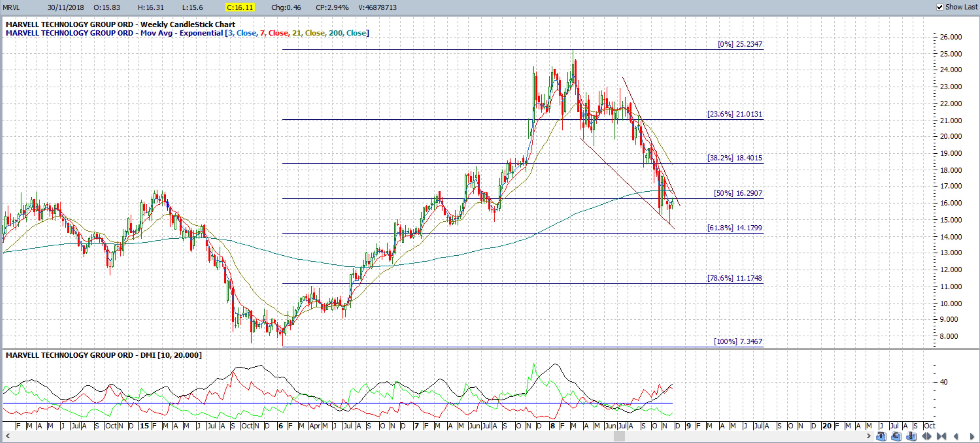
Task: Click the date 30/11/2018 in header
Action: [66, 8]
